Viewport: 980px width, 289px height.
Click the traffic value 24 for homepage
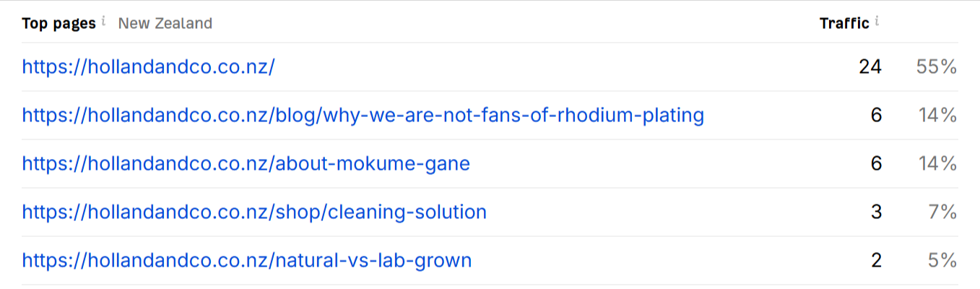point(870,67)
